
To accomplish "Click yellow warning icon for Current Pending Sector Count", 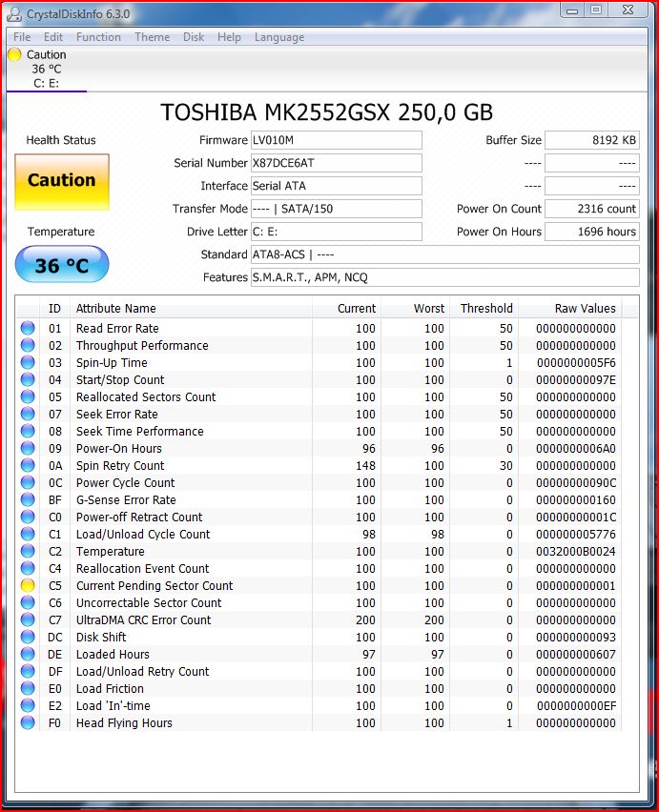I will pyautogui.click(x=28, y=585).
